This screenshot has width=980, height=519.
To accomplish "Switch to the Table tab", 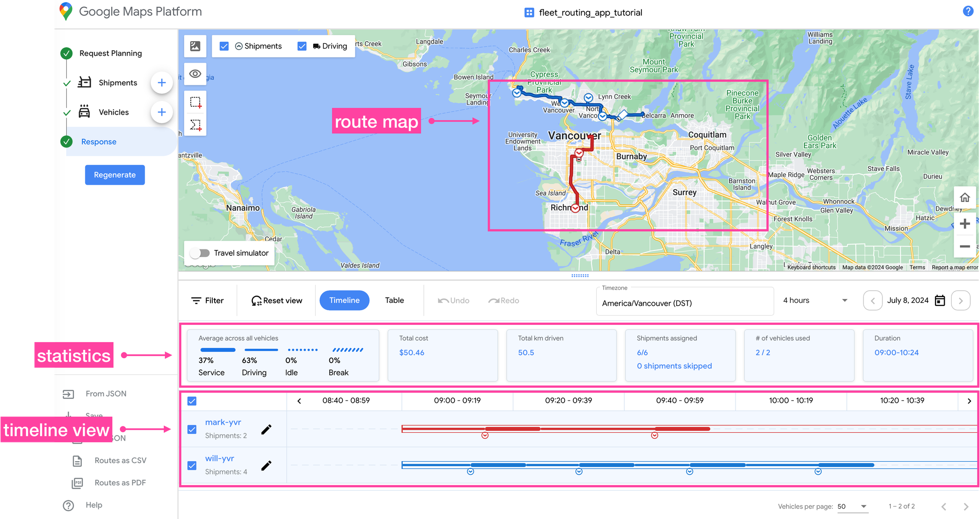I will (x=394, y=300).
